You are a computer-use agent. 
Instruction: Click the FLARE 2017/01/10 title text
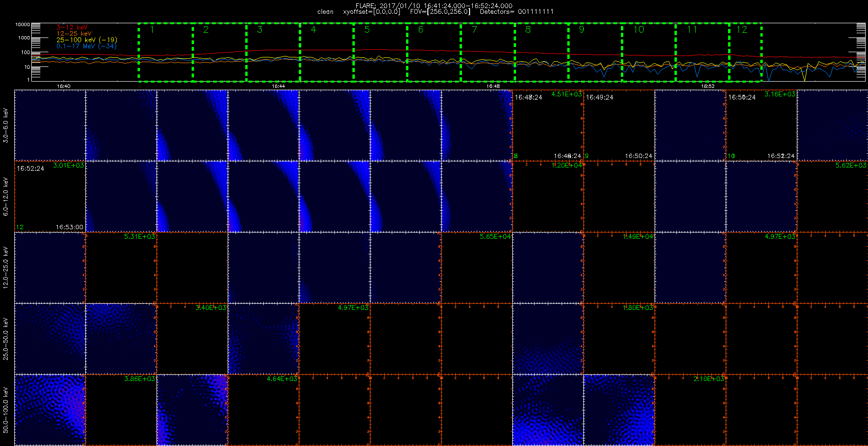pos(434,6)
